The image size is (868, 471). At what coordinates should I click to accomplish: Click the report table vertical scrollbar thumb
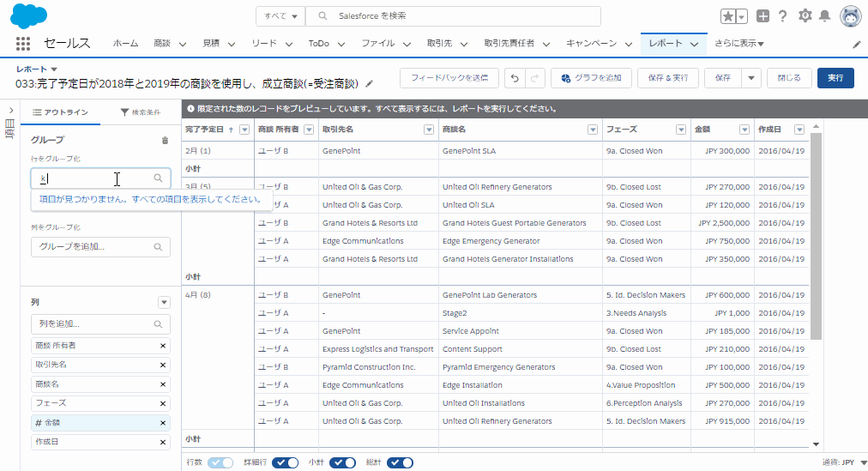coord(816,236)
